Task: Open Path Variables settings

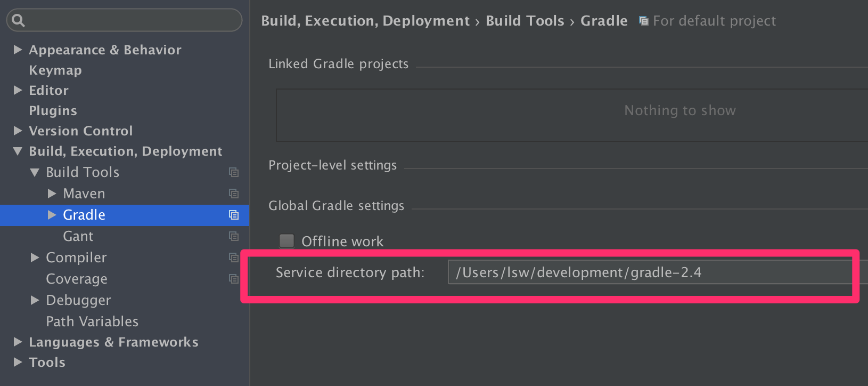Action: coord(92,321)
